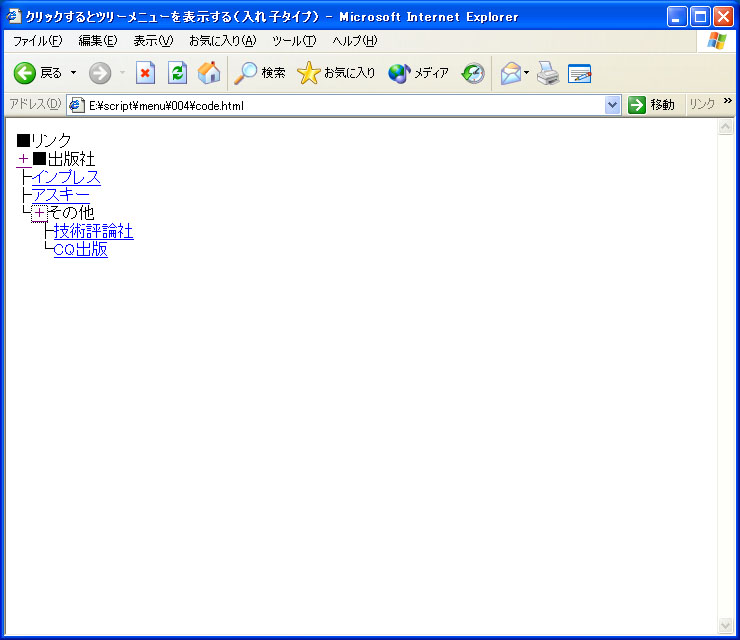Click the Mail envelope icon
The height and width of the screenshot is (640, 740).
[511, 73]
